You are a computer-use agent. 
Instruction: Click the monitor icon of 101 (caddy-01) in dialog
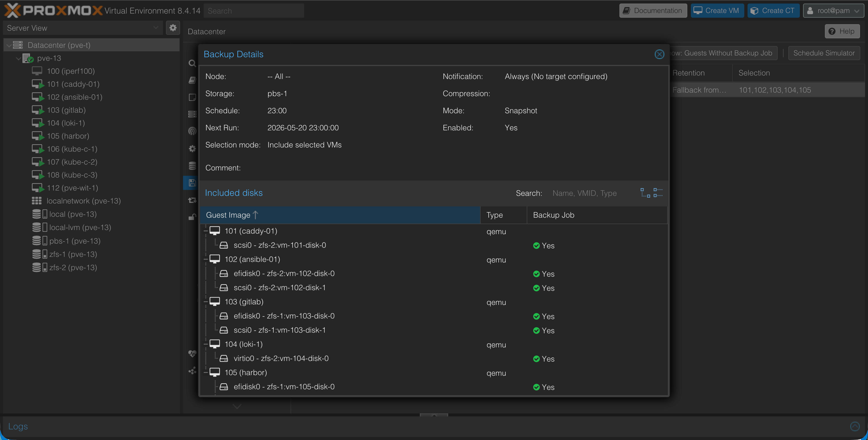pos(215,231)
